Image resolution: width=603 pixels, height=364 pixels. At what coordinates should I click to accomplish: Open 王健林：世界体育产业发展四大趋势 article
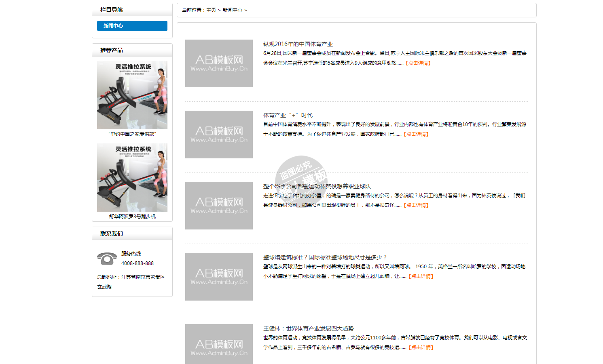click(x=309, y=328)
